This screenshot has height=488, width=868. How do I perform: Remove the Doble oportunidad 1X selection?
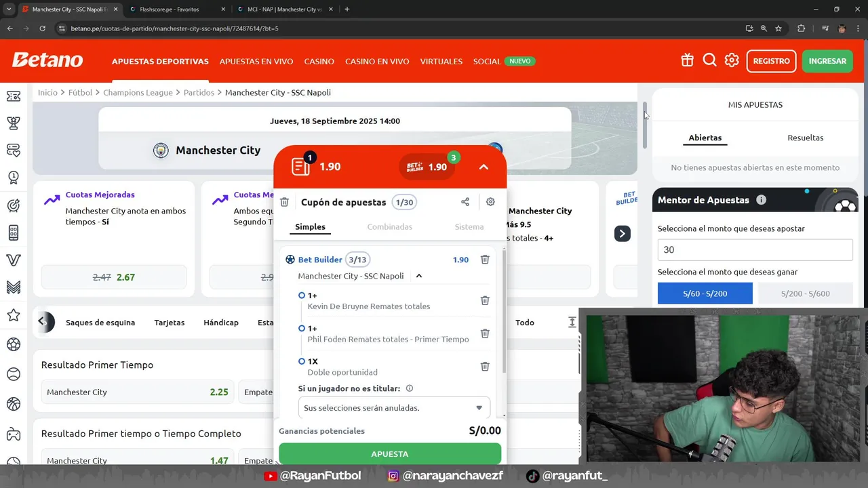pyautogui.click(x=485, y=366)
